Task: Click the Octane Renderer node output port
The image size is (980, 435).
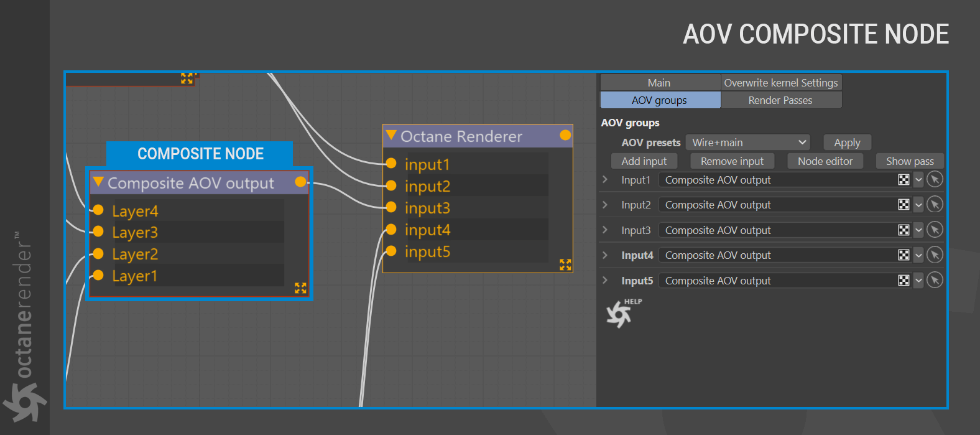Action: tap(565, 135)
